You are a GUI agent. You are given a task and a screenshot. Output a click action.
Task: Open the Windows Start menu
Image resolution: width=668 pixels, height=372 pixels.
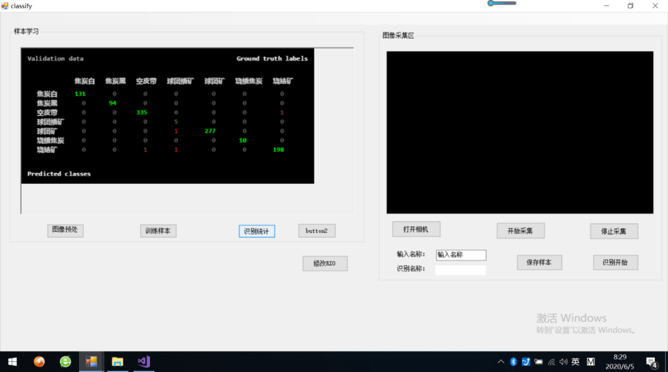point(12,362)
